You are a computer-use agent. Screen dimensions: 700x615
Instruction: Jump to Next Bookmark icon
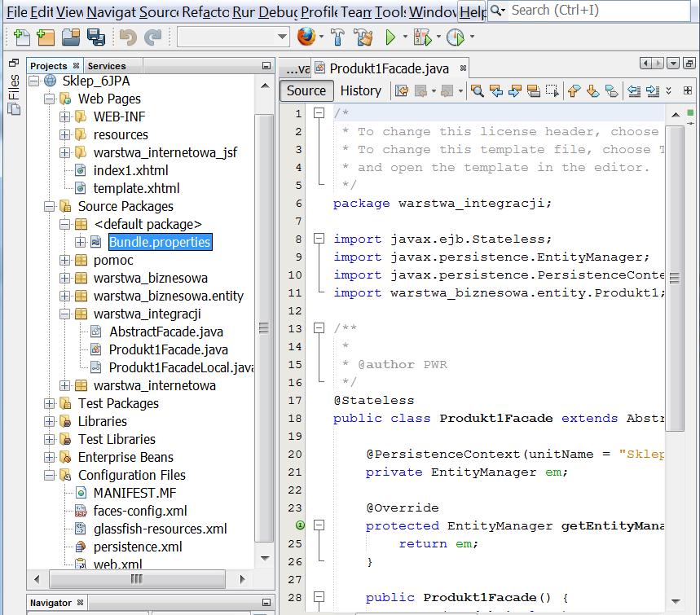(593, 91)
